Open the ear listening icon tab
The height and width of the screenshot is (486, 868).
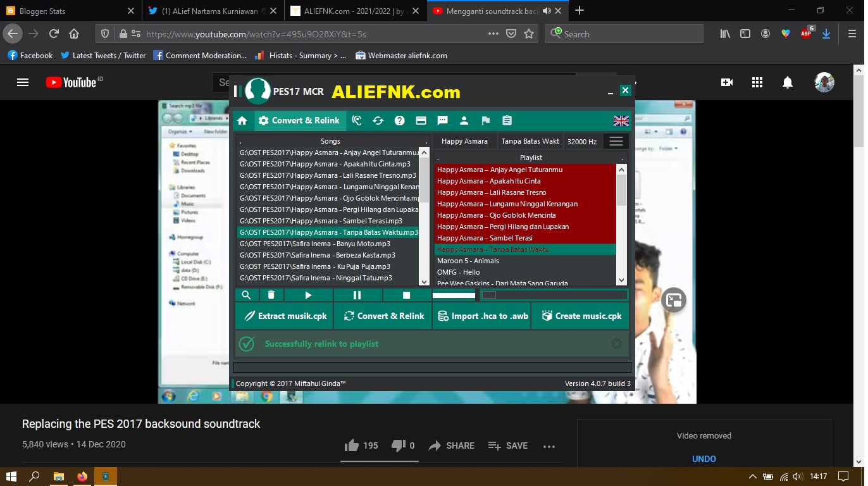pyautogui.click(x=357, y=121)
